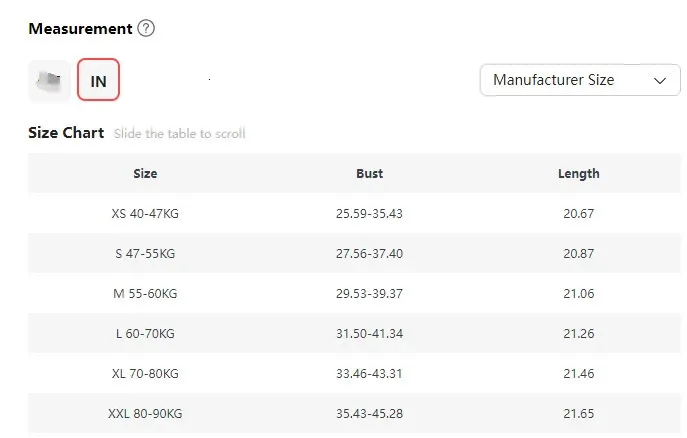Select the M 55-60KG size row
Image resolution: width=687 pixels, height=438 pixels.
pos(145,293)
